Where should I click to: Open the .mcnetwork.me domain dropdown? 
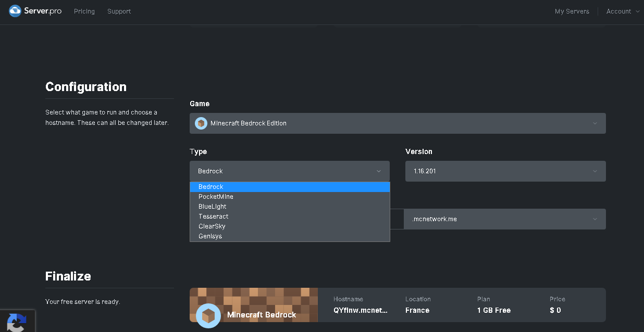click(x=504, y=219)
